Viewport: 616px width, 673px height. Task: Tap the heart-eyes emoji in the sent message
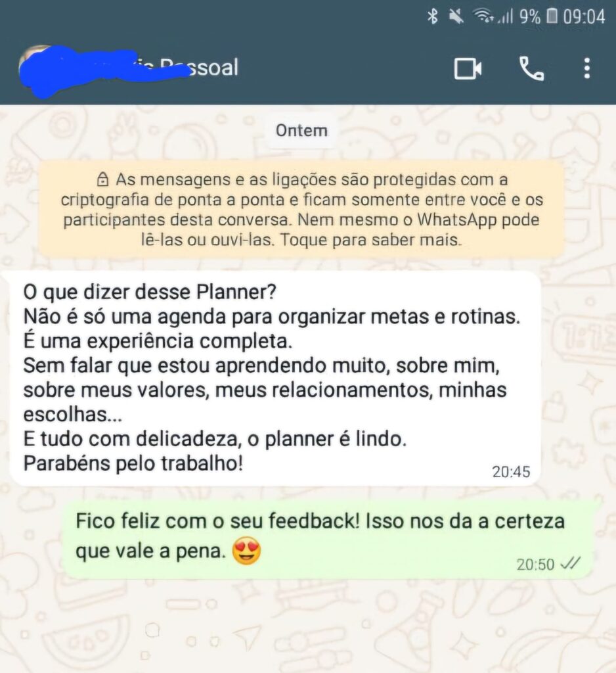[x=246, y=551]
